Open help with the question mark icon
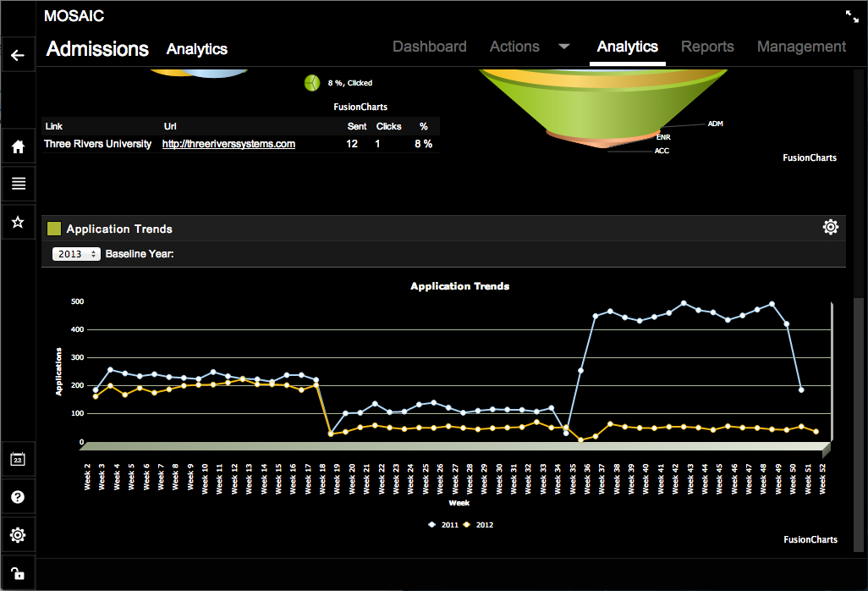The width and height of the screenshot is (868, 591). point(18,497)
